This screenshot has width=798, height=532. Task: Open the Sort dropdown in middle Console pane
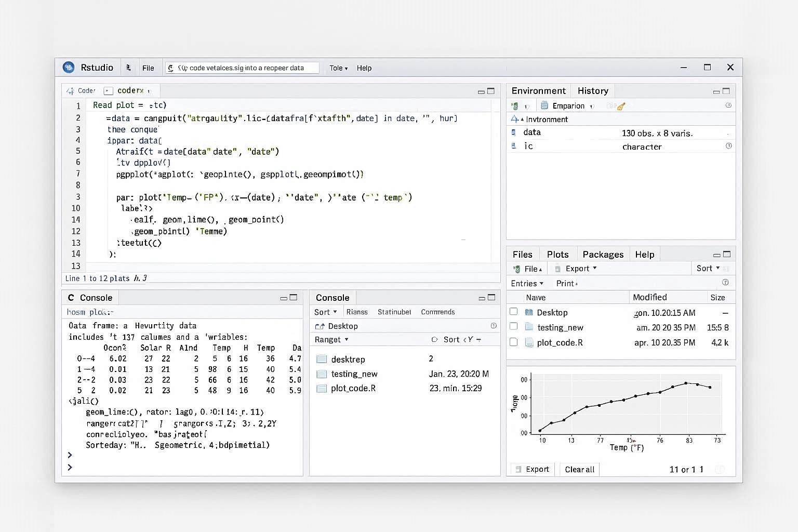[326, 312]
